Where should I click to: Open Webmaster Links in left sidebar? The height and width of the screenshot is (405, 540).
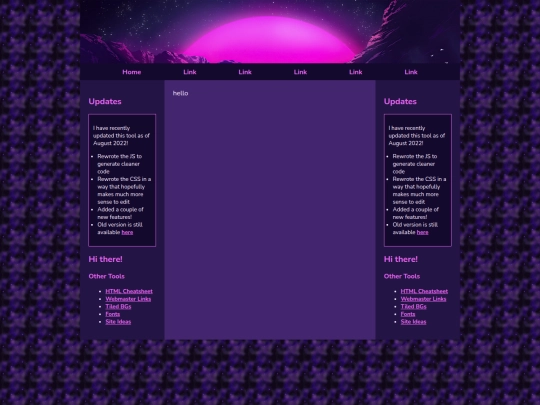128,299
